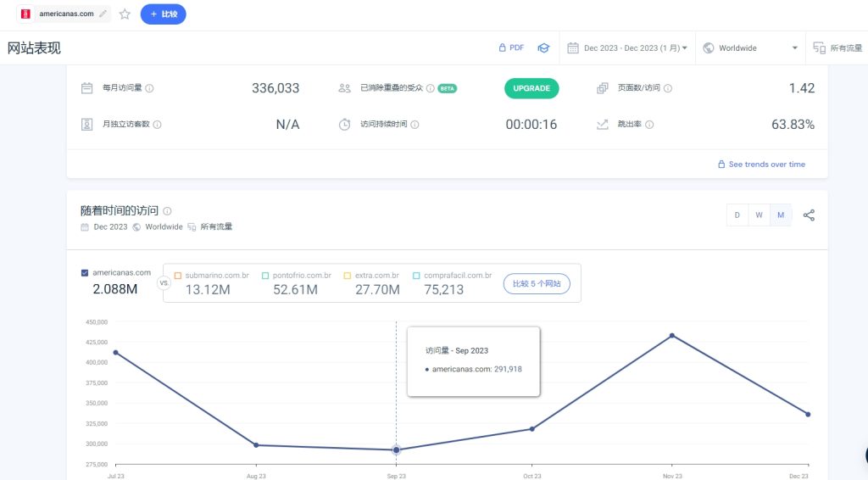Click the 网站表现 page title
The height and width of the screenshot is (480, 868).
click(34, 48)
